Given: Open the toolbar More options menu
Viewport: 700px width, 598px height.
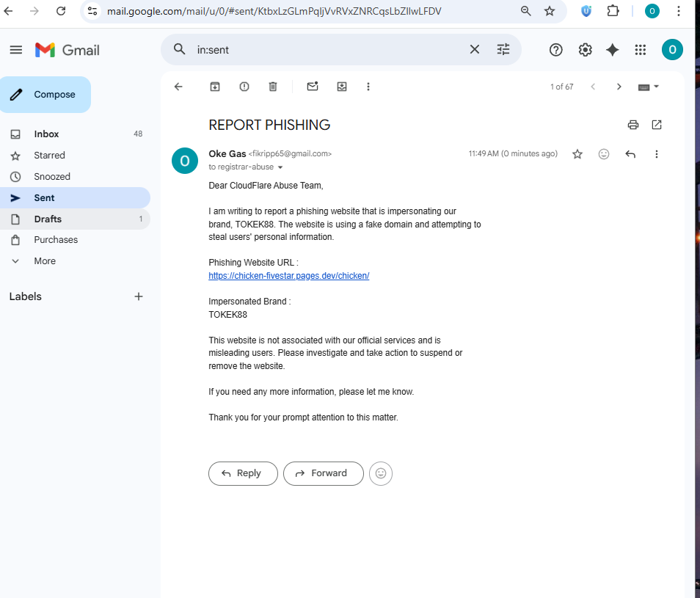Looking at the screenshot, I should (x=368, y=87).
